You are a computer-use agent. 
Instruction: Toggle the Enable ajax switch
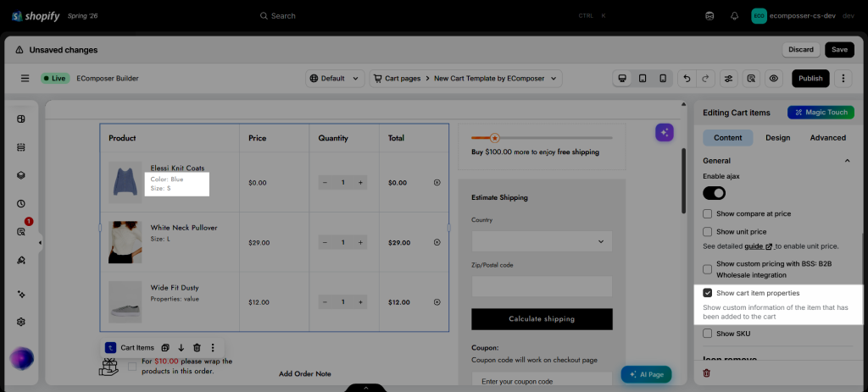click(x=714, y=193)
